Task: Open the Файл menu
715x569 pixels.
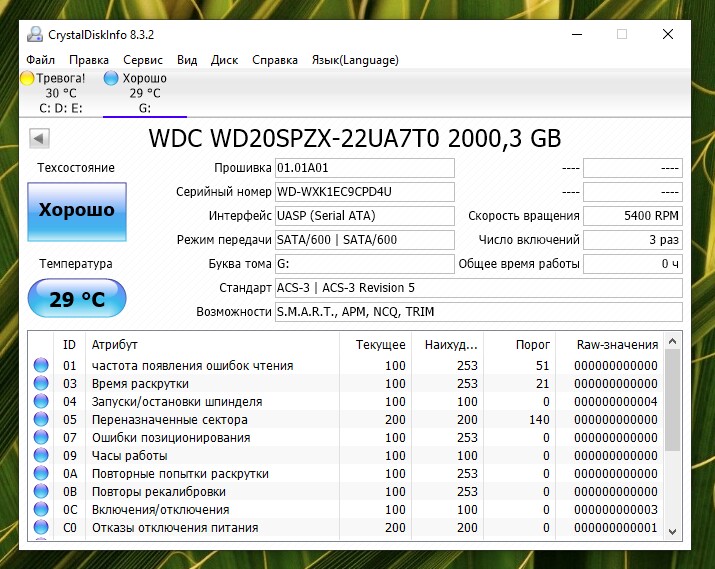Action: pyautogui.click(x=41, y=60)
